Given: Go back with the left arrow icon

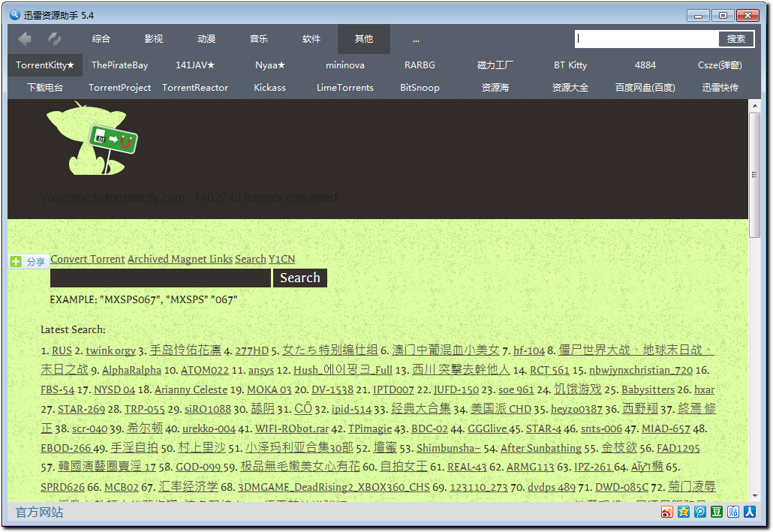Looking at the screenshot, I should (24, 39).
